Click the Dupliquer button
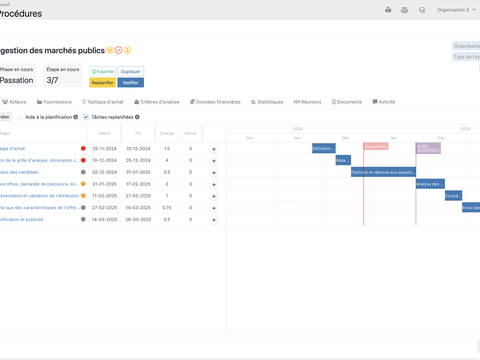This screenshot has width=480, height=360. pyautogui.click(x=131, y=72)
